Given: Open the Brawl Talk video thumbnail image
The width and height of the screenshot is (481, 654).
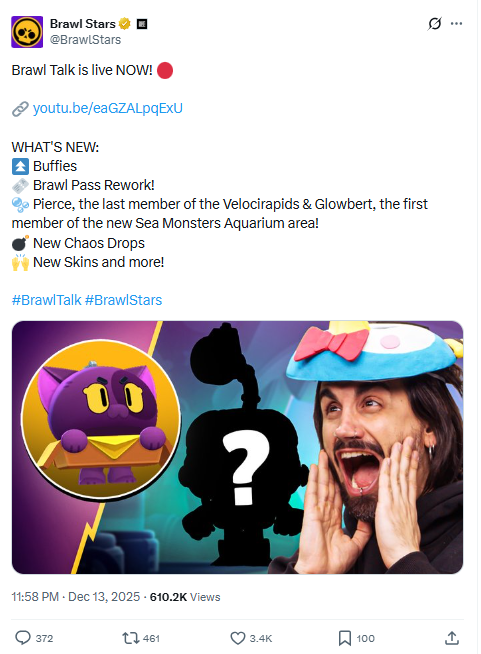Looking at the screenshot, I should (237, 447).
